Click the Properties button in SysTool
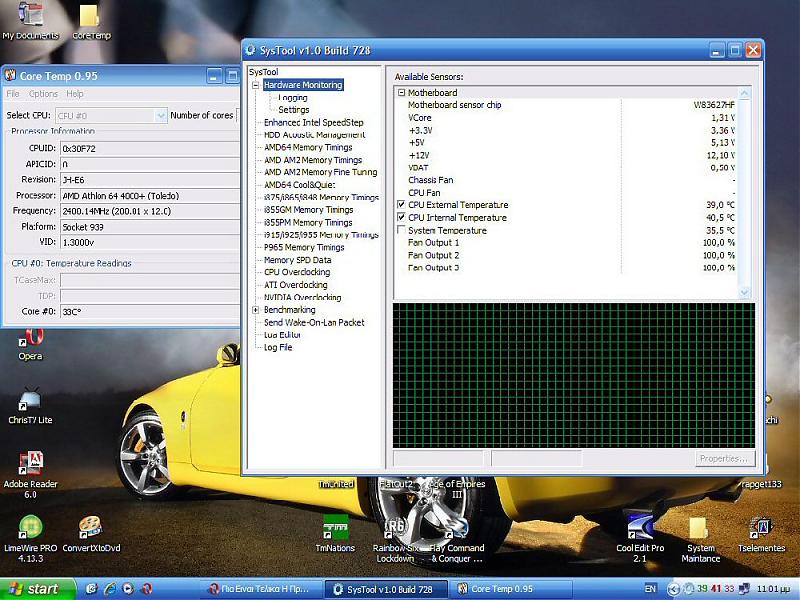The image size is (800, 600). 724,459
